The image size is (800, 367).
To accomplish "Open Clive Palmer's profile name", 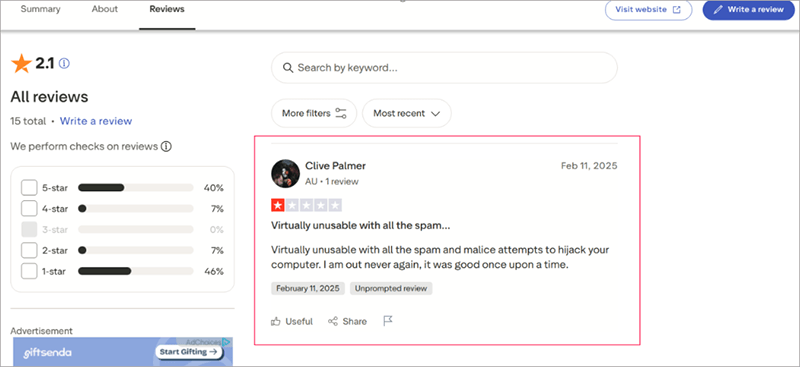I will (x=335, y=166).
